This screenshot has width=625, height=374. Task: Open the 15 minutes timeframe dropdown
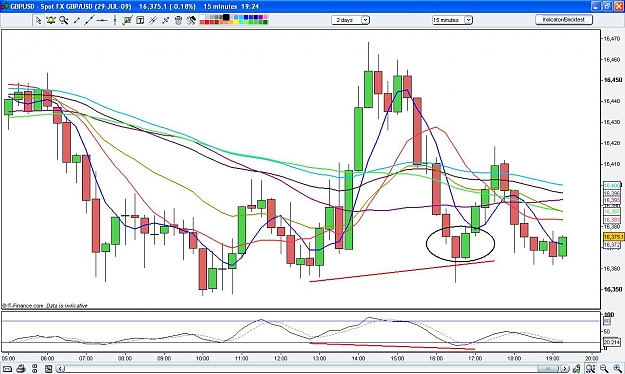pyautogui.click(x=452, y=20)
